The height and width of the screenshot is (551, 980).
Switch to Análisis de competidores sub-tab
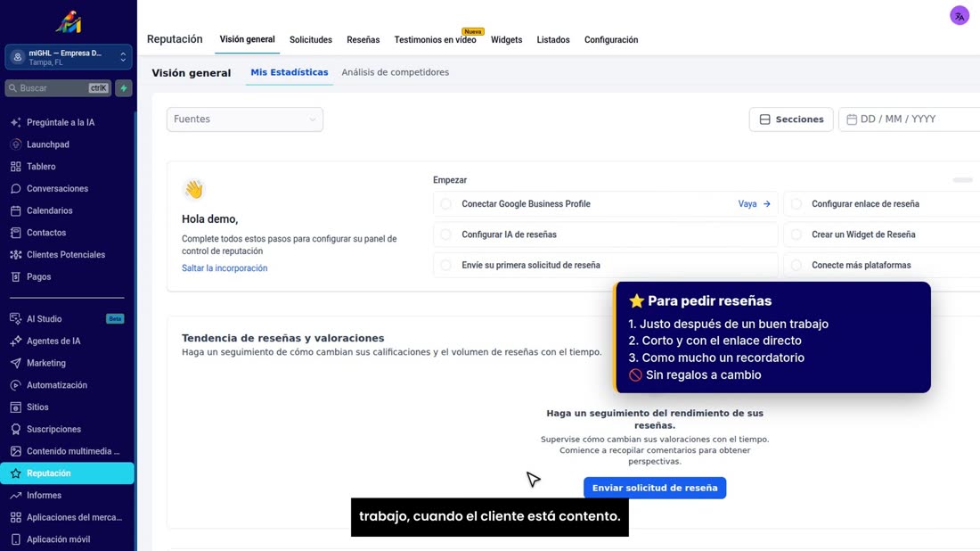click(x=395, y=72)
